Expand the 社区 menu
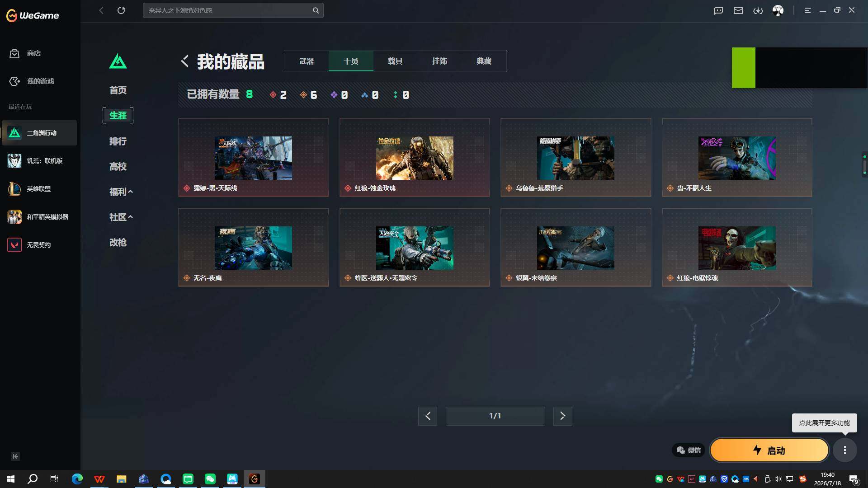 pos(121,217)
